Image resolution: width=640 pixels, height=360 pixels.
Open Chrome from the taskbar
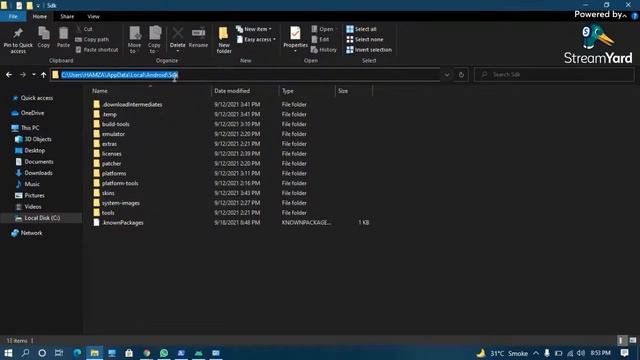point(147,353)
